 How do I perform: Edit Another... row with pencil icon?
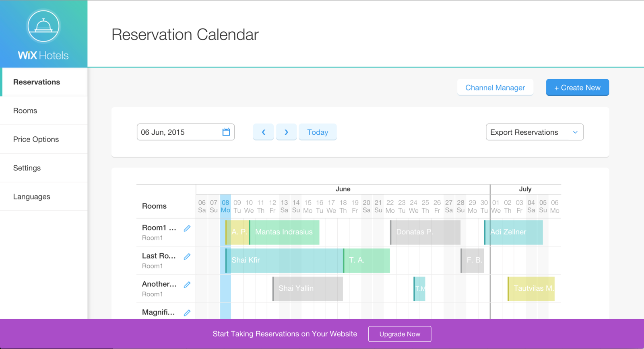[187, 285]
